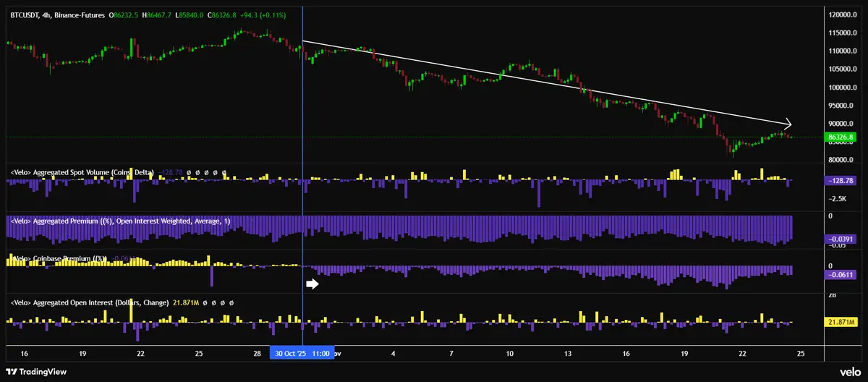Click date 22 left of date 25

140,354
